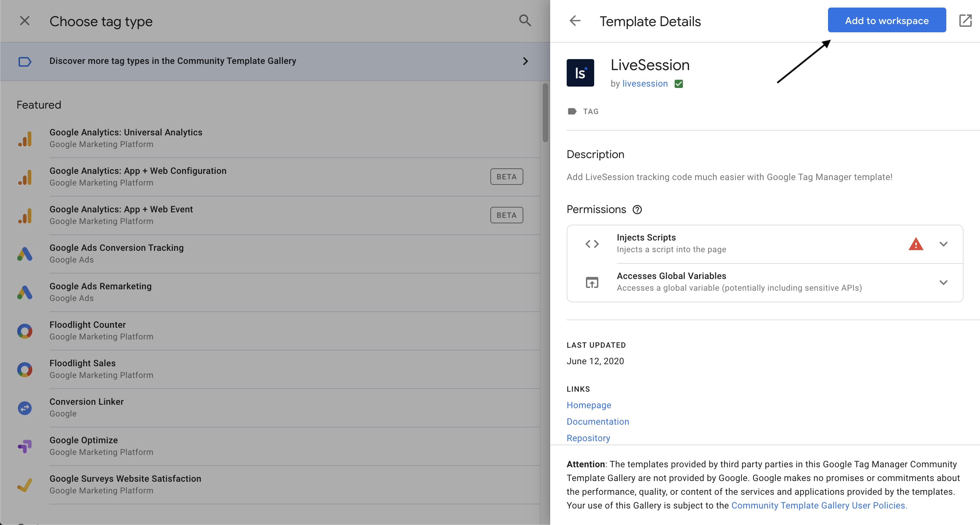Screen dimensions: 980x525
Task: Open the Homepage link
Action: [589, 405]
